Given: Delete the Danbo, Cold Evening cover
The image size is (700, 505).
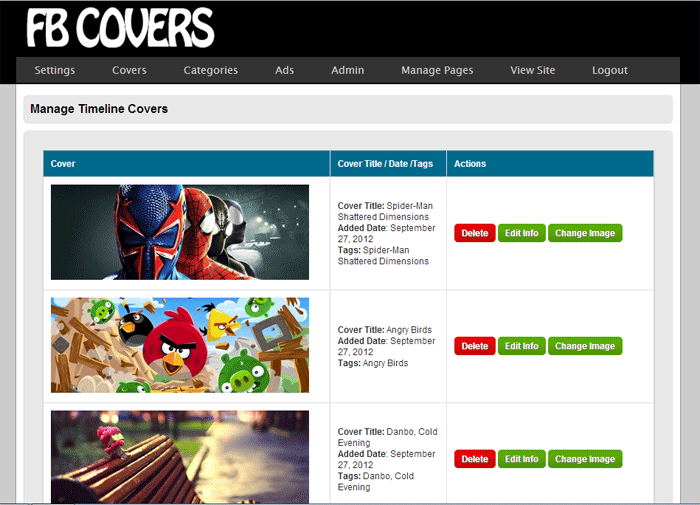Looking at the screenshot, I should [x=475, y=459].
